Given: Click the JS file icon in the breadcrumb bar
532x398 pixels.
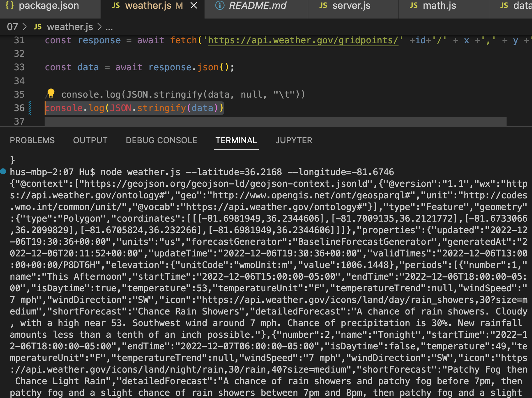Looking at the screenshot, I should click(38, 27).
